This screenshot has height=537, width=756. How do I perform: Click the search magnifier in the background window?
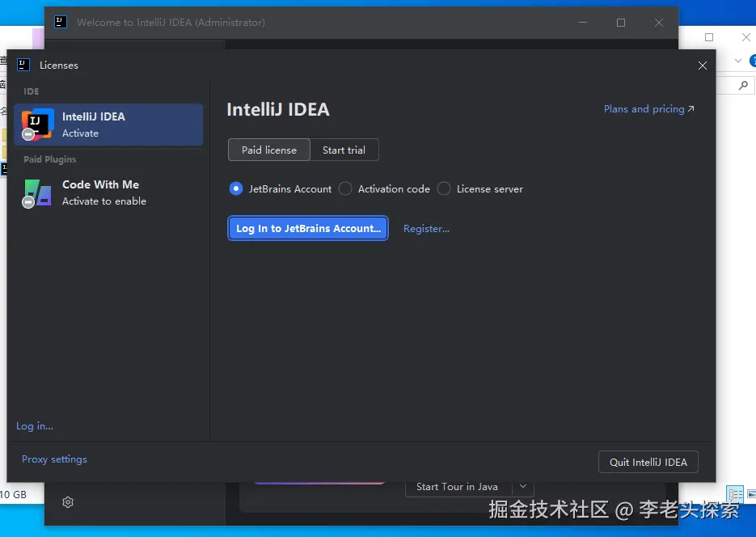click(743, 86)
